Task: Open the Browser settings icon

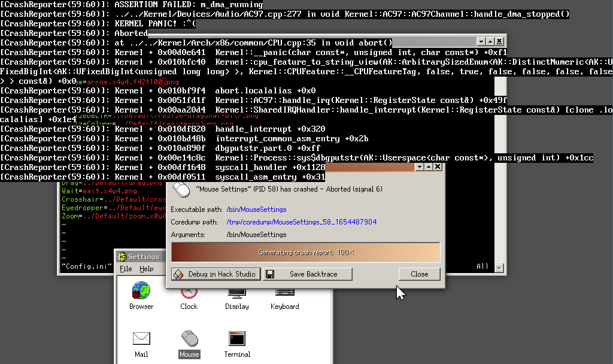Action: (141, 293)
